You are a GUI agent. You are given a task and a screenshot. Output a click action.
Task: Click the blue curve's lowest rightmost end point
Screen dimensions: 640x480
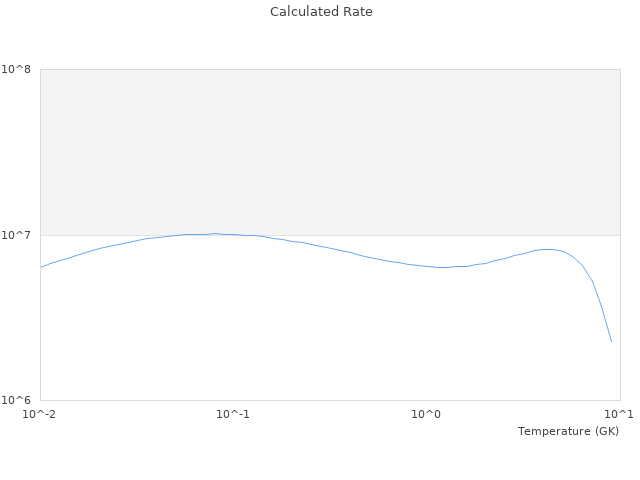point(611,342)
